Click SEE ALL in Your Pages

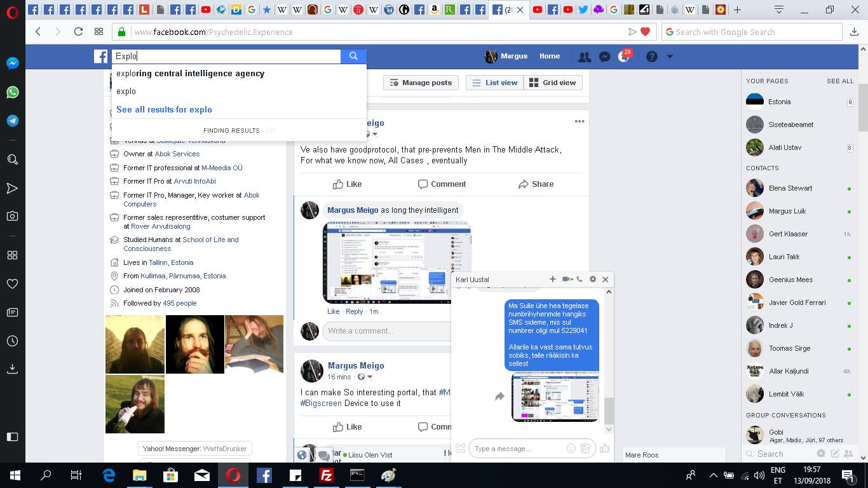(840, 81)
